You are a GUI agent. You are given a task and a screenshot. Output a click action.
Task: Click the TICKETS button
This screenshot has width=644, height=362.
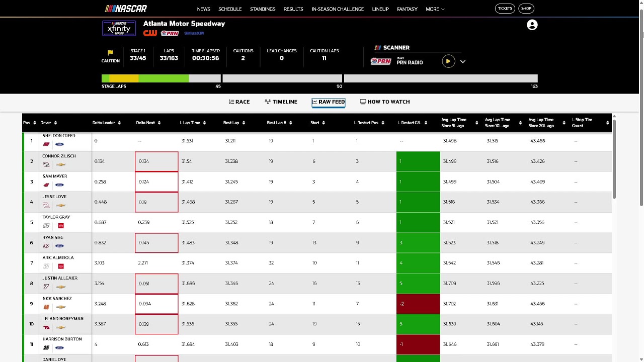point(505,9)
